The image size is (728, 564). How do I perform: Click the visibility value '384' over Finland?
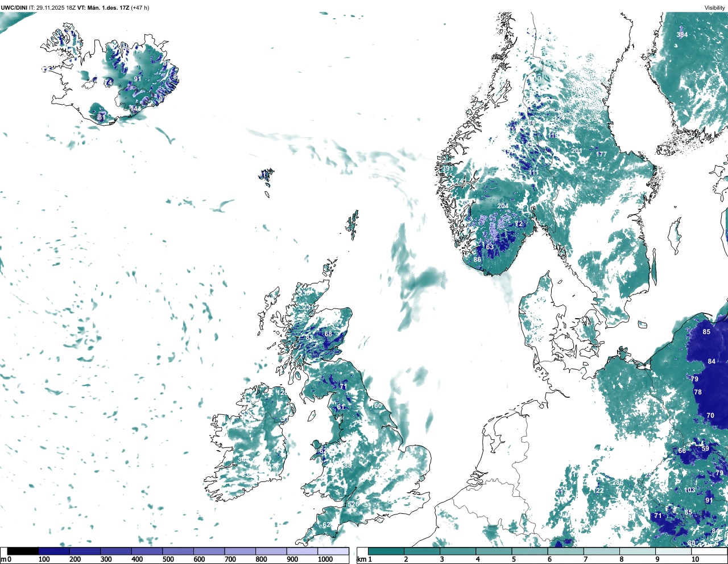[x=682, y=35]
